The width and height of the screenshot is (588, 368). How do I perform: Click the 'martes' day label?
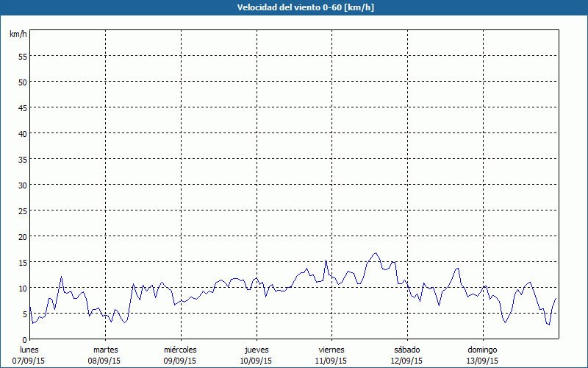pyautogui.click(x=105, y=350)
